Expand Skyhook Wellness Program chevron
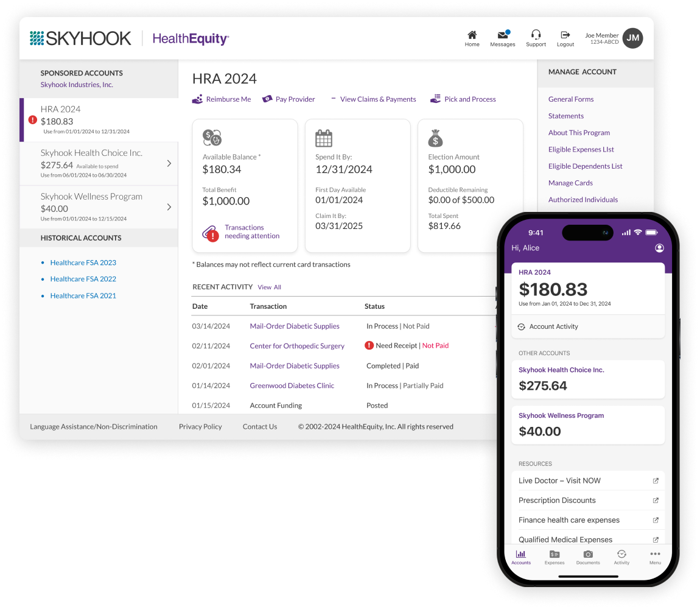The width and height of the screenshot is (700, 609). [169, 207]
